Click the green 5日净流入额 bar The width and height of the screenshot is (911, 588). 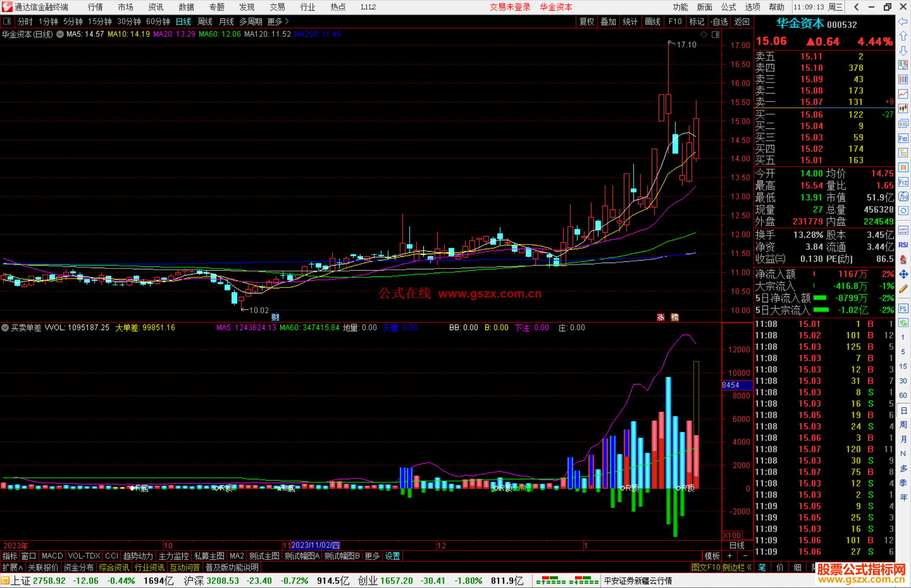pos(819,298)
